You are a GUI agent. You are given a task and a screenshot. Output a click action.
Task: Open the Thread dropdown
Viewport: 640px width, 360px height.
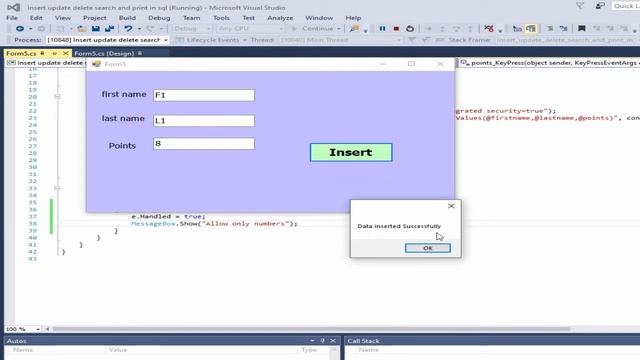point(399,40)
